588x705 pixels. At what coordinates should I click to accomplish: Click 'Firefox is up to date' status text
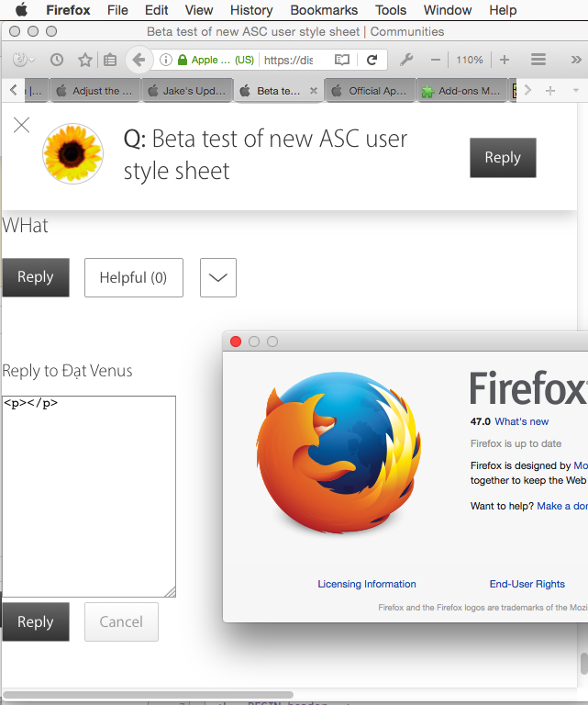[x=516, y=443]
